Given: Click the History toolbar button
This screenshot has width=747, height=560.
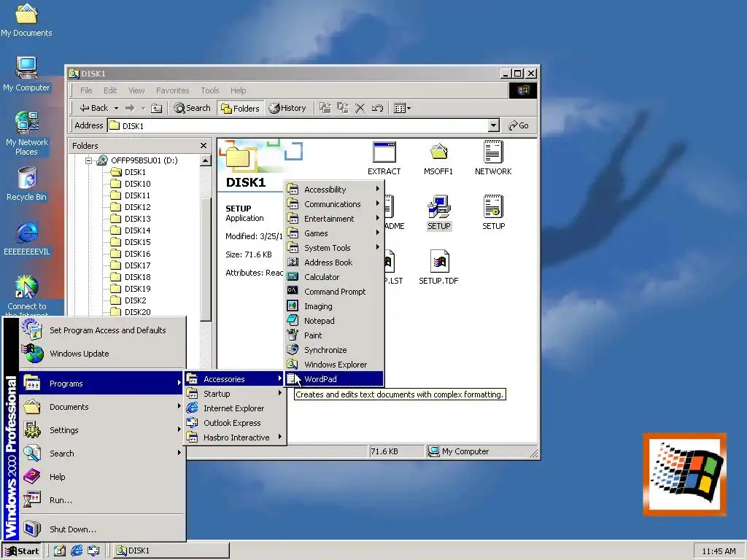Looking at the screenshot, I should (287, 108).
